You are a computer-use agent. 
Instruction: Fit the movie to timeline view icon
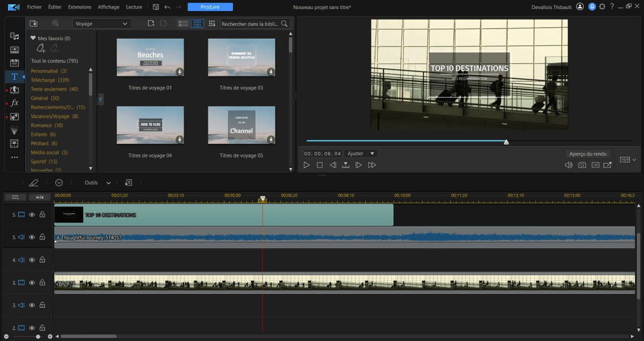tap(40, 197)
